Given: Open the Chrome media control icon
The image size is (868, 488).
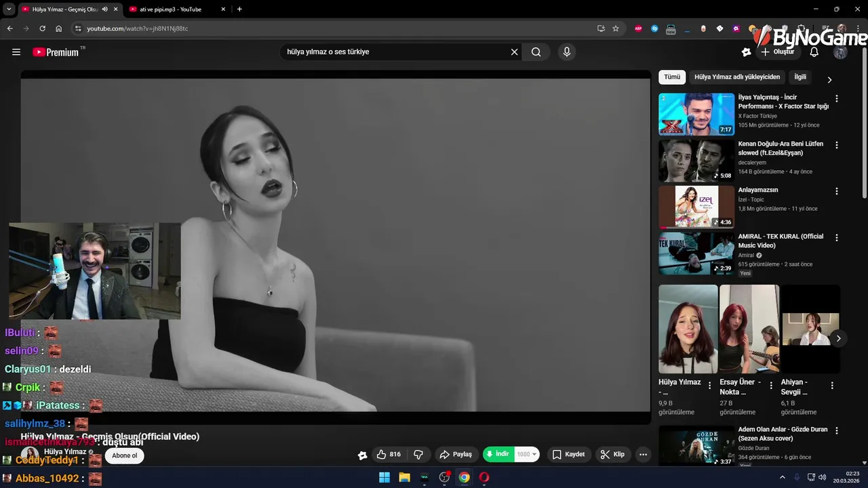Looking at the screenshot, I should (x=825, y=28).
